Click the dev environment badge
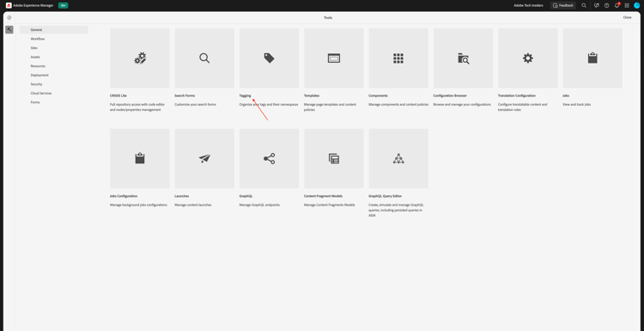The image size is (644, 331). tap(64, 5)
